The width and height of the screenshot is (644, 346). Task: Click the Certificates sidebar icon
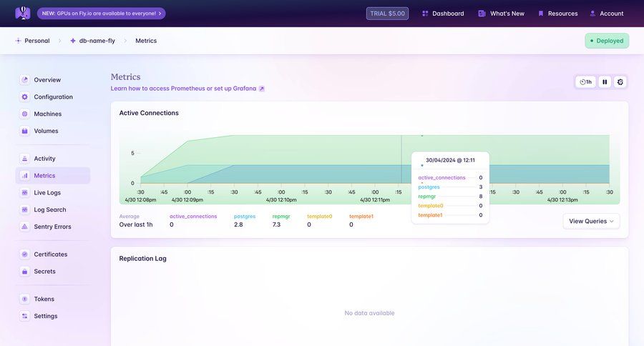click(25, 254)
